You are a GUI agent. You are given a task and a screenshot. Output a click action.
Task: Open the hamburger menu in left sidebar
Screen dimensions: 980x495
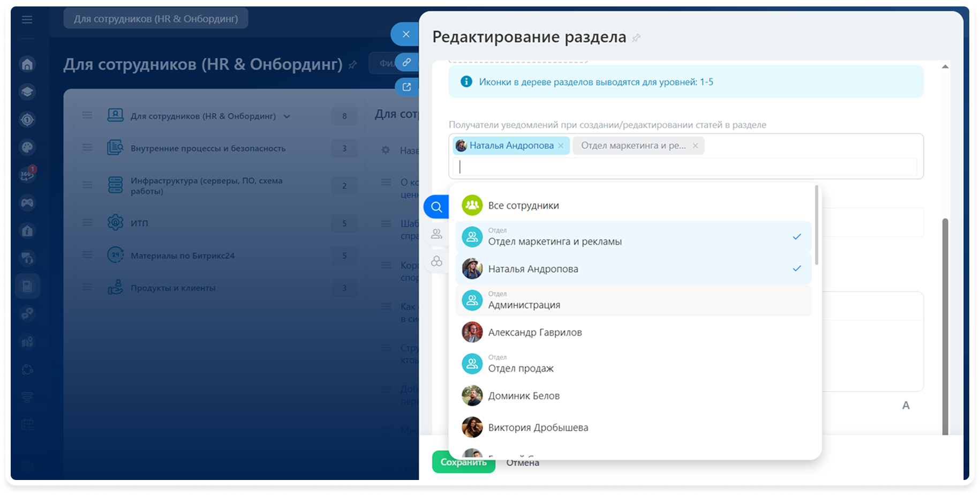[x=27, y=20]
